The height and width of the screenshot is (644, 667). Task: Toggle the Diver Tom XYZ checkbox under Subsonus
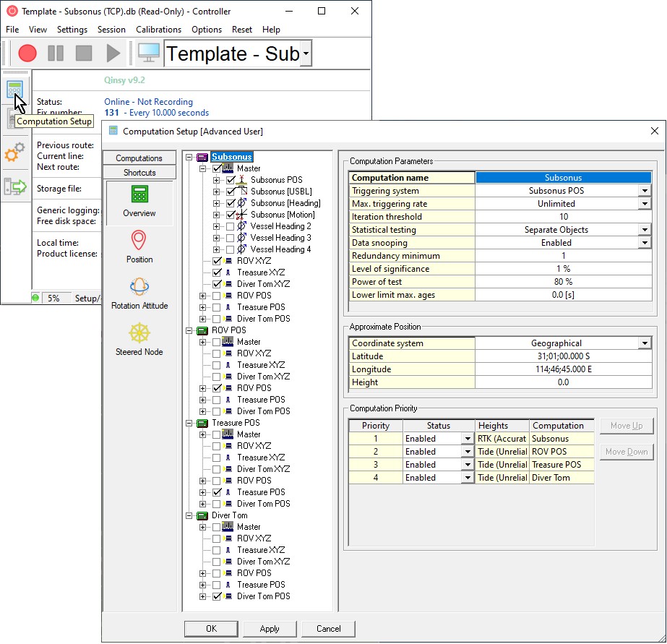[x=217, y=284]
